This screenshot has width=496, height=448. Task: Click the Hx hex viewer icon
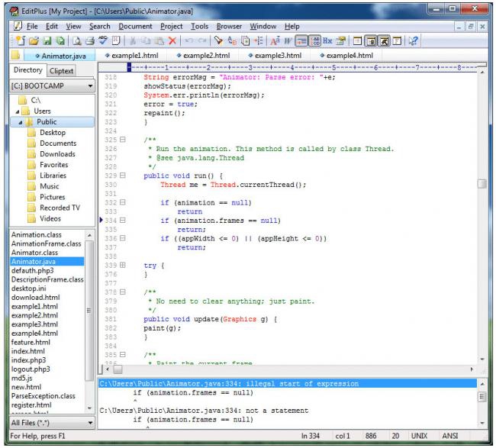[327, 40]
